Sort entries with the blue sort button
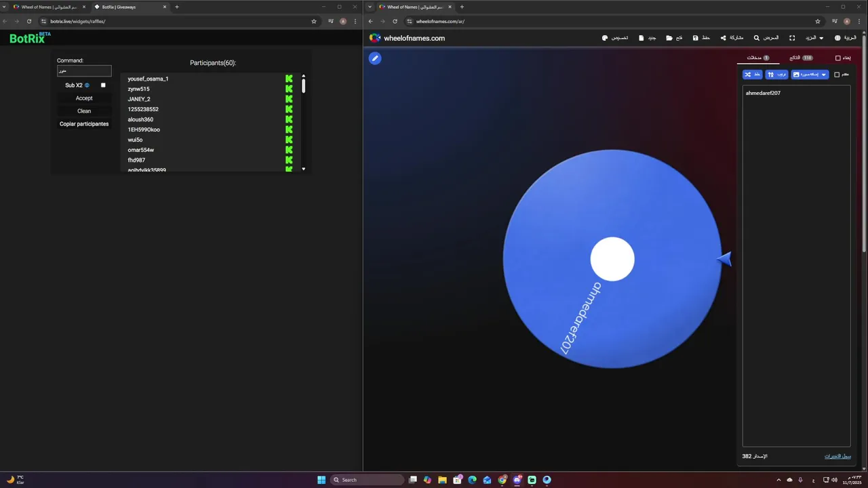 776,75
